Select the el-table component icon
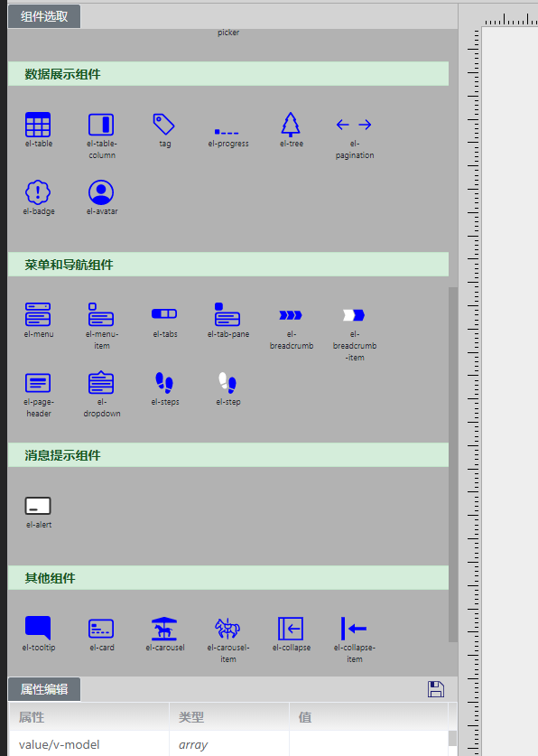Image resolution: width=538 pixels, height=756 pixels. [x=38, y=125]
